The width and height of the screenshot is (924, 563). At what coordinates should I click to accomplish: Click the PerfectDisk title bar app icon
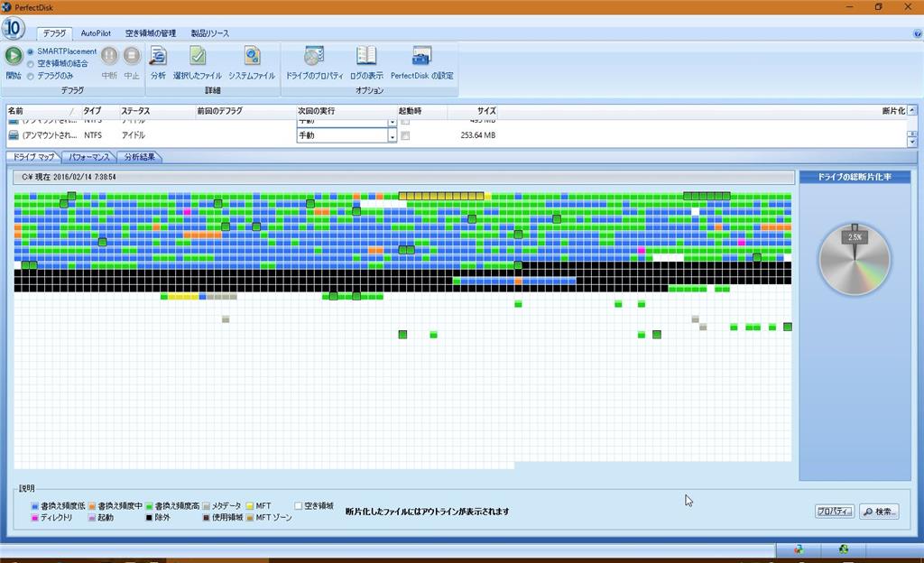click(6, 7)
